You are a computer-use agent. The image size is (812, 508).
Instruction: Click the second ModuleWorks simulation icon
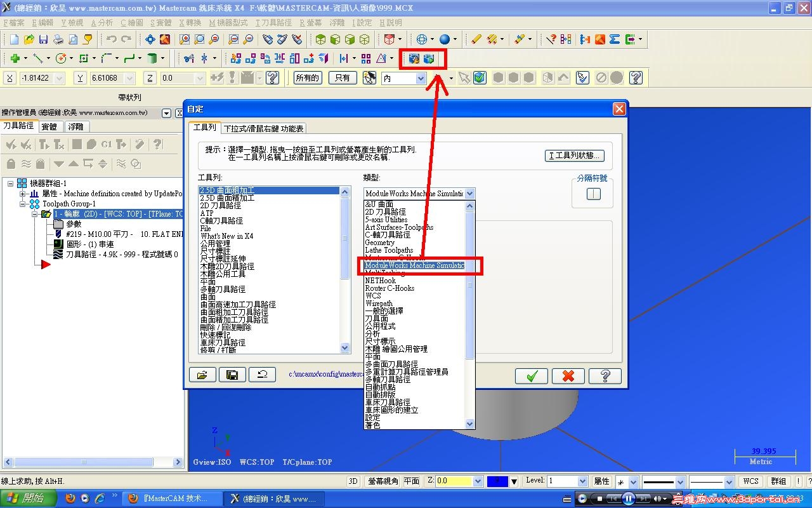pyautogui.click(x=429, y=59)
